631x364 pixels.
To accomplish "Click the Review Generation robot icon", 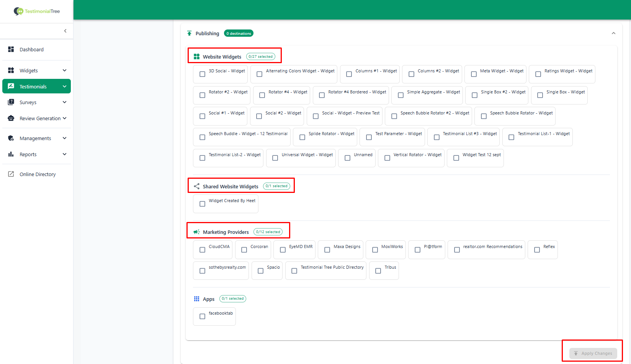I will (x=11, y=118).
